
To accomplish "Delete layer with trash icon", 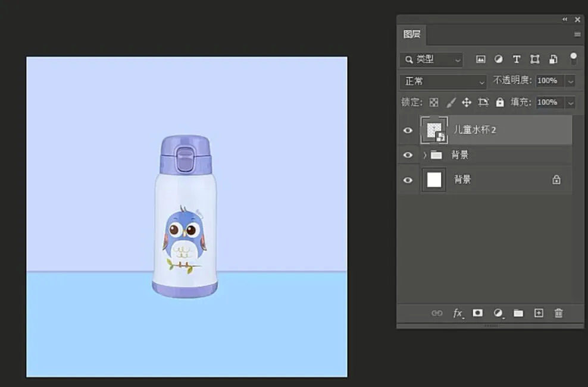I will coord(558,313).
